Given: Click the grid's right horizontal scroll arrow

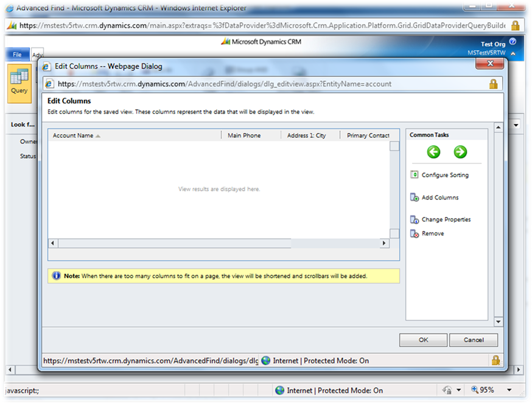Looking at the screenshot, I should pyautogui.click(x=384, y=243).
